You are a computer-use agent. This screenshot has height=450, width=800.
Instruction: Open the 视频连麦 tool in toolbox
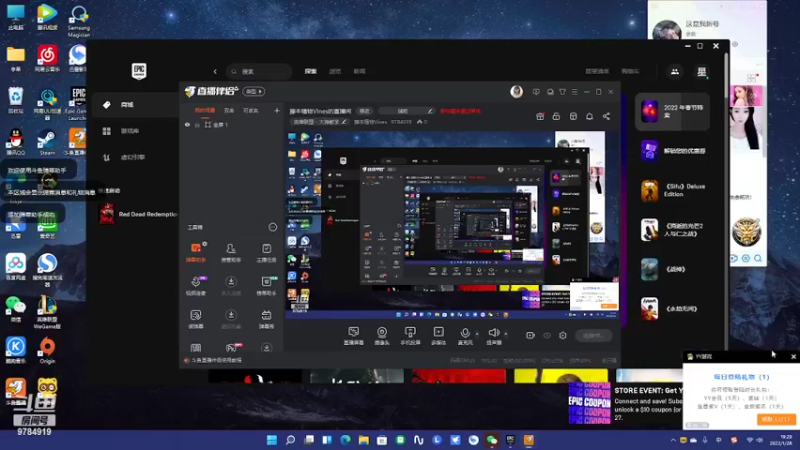pos(195,286)
